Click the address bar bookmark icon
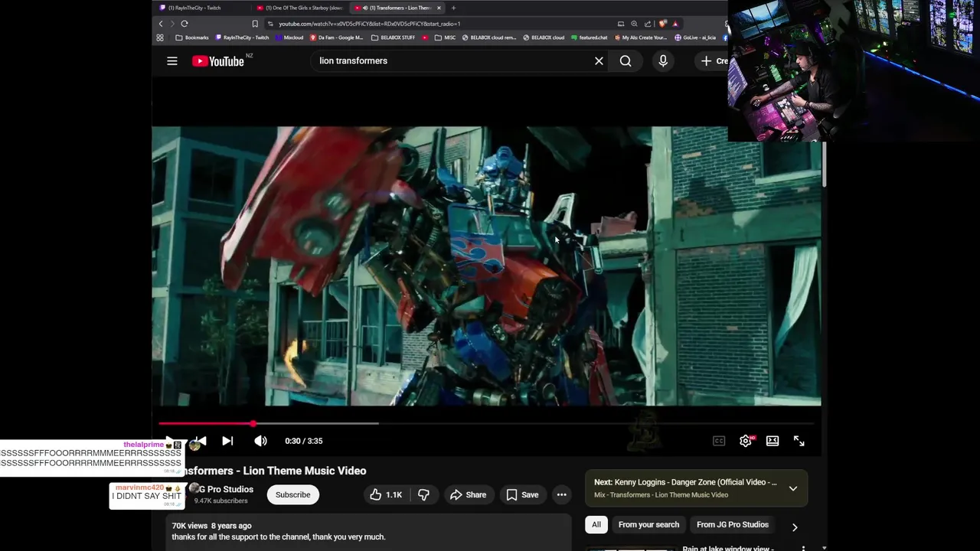This screenshot has height=551, width=980. [x=255, y=24]
